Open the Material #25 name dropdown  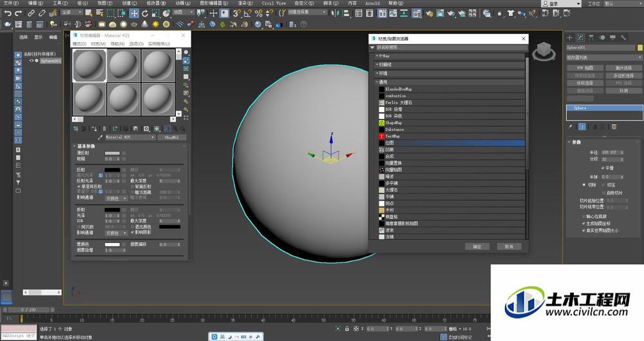point(130,138)
